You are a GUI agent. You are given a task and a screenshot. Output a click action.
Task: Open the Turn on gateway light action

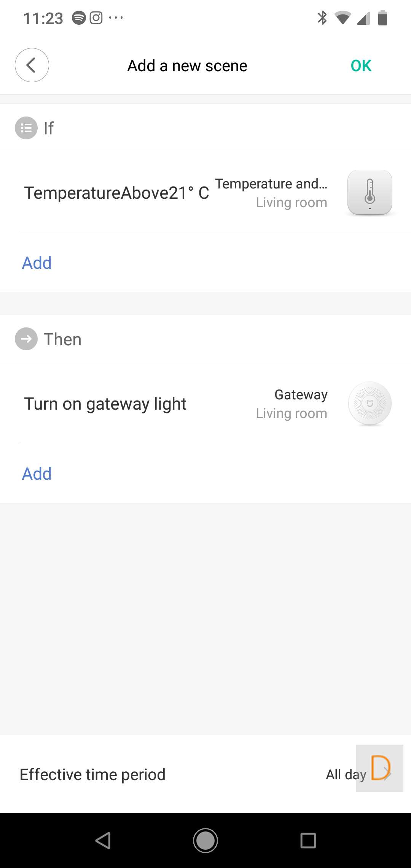coord(105,404)
